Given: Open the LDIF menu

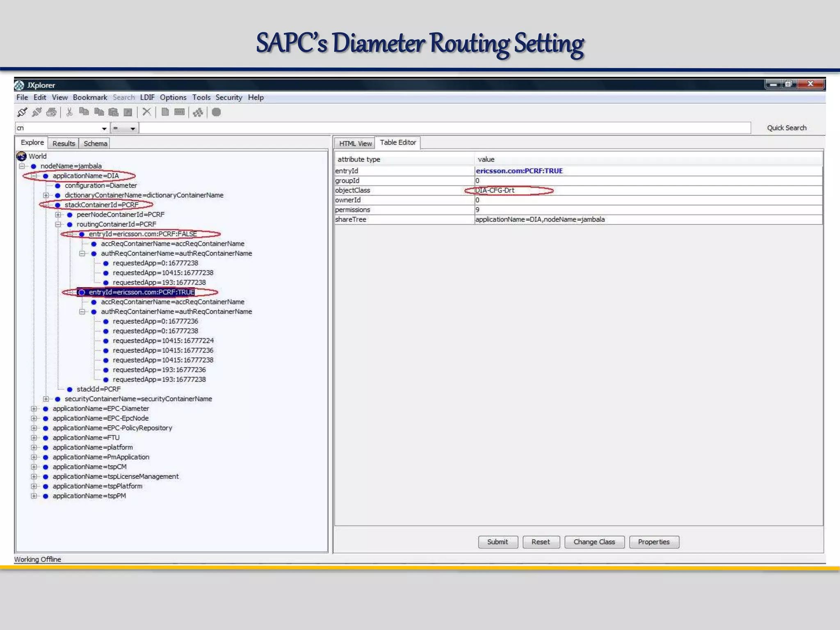Looking at the screenshot, I should (147, 97).
